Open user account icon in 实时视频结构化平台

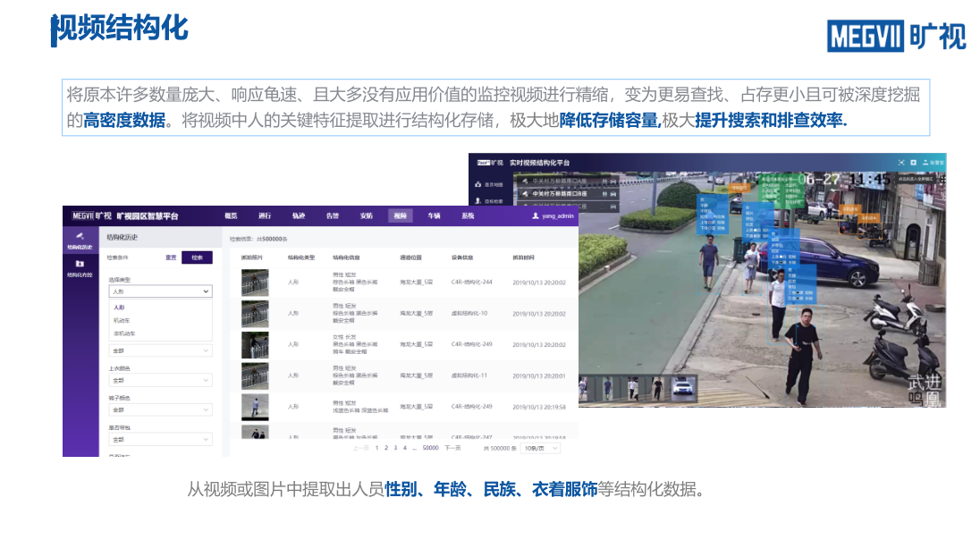click(x=925, y=163)
